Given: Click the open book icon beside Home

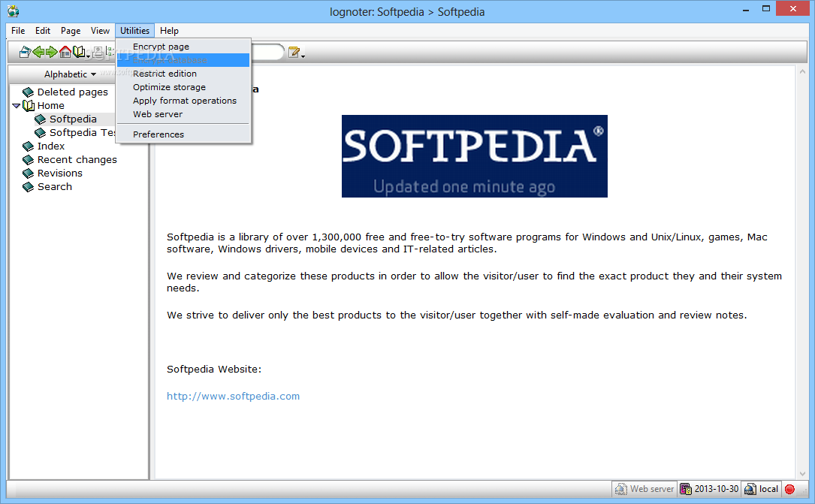Looking at the screenshot, I should coord(29,106).
